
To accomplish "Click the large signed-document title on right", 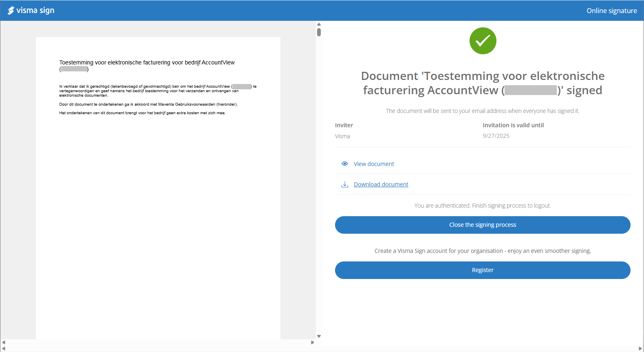I will (483, 83).
